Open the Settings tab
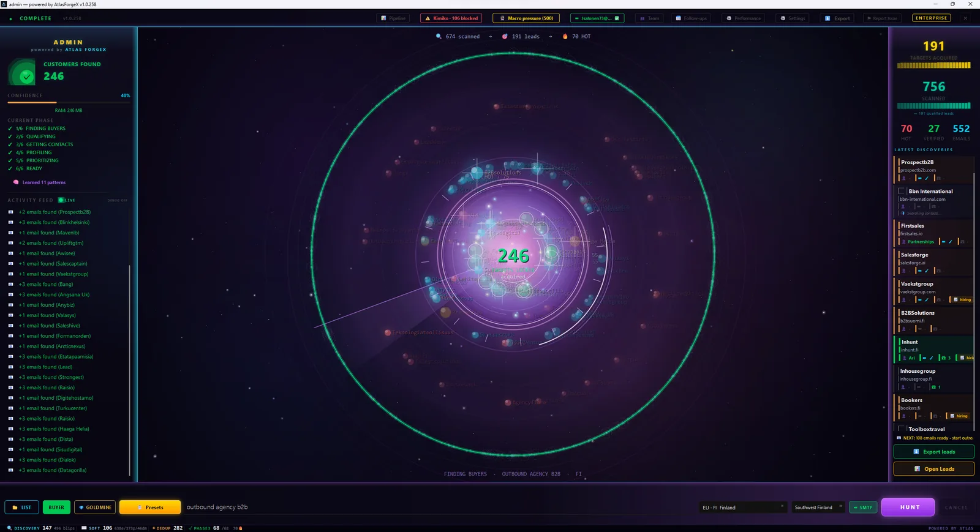This screenshot has width=980, height=532. point(793,18)
